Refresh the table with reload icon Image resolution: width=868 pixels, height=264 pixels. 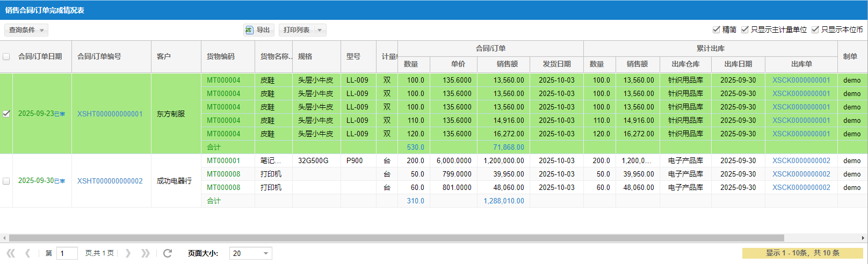coord(168,253)
